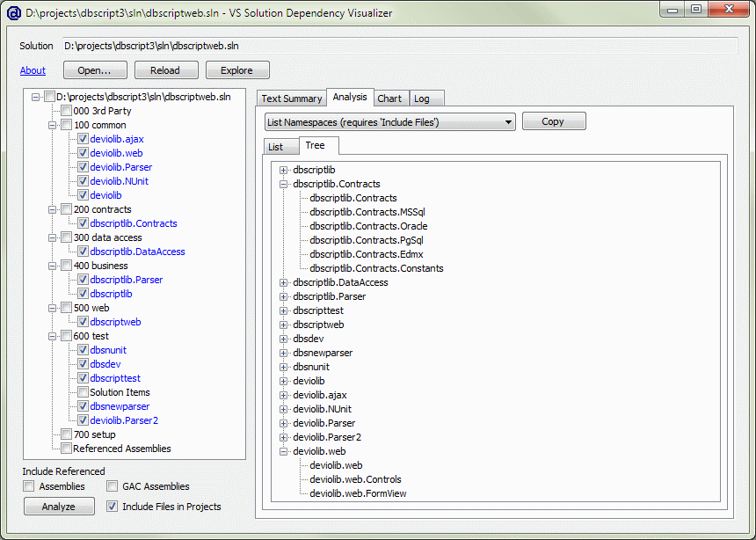Expand the dbsdev namespace node
756x540 pixels.
click(x=283, y=339)
